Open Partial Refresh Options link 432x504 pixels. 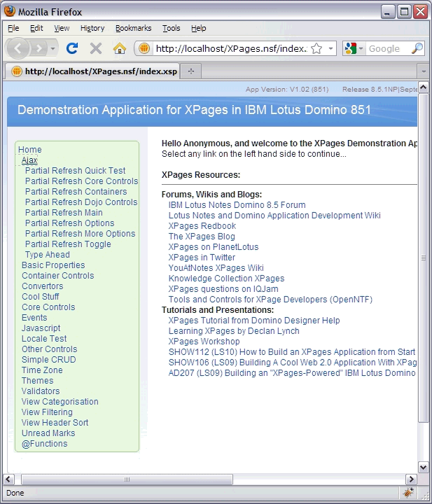tap(70, 223)
